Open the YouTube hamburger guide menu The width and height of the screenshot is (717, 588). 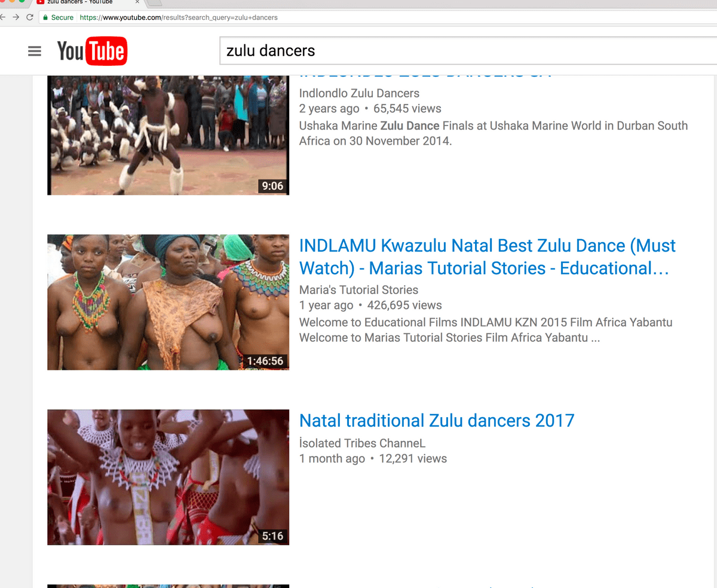35,51
